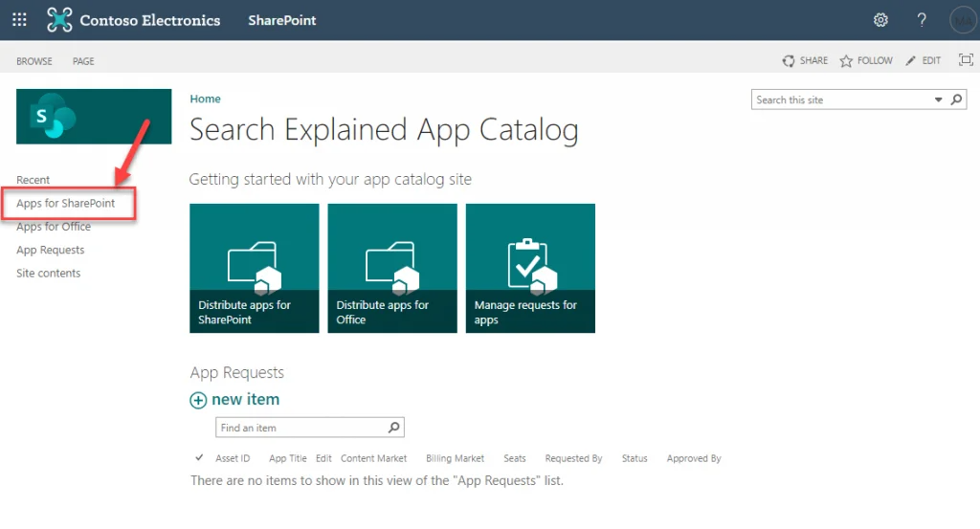980x529 pixels.
Task: Click the SharePoint site logo image
Action: point(94,116)
